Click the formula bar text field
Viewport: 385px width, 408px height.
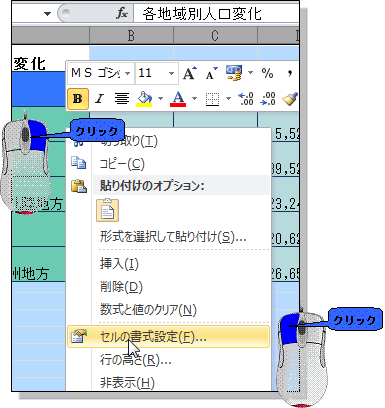(216, 14)
